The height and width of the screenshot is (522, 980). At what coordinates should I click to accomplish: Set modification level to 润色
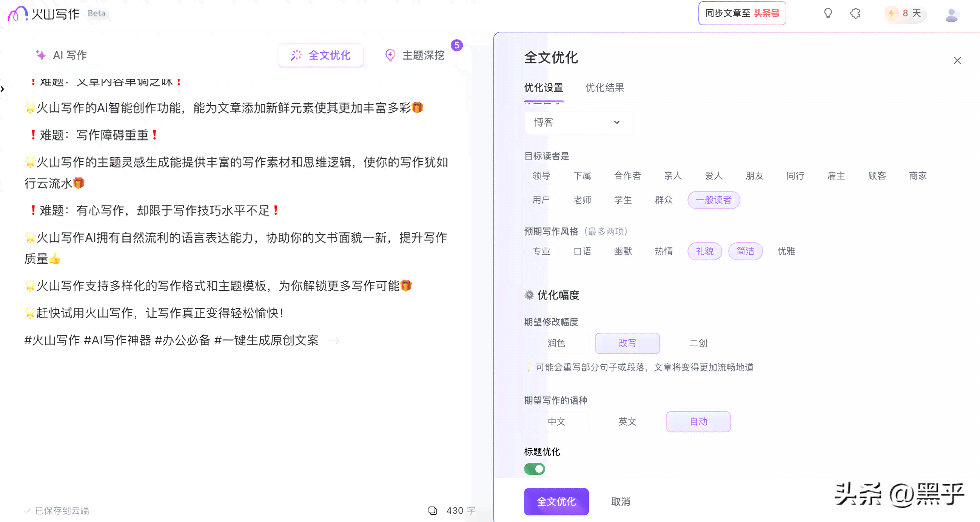pyautogui.click(x=556, y=343)
